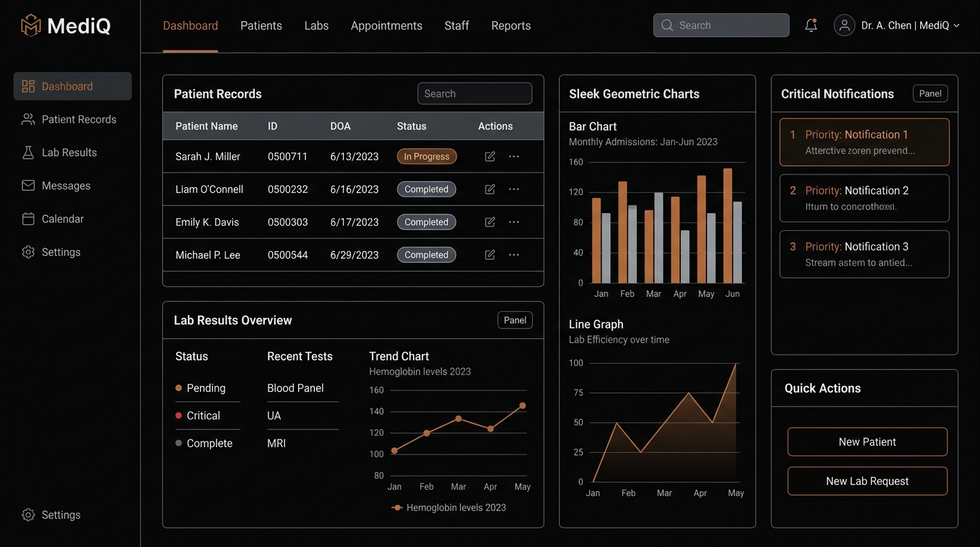Click the Pending status entry
Image resolution: width=980 pixels, height=547 pixels.
tap(200, 388)
